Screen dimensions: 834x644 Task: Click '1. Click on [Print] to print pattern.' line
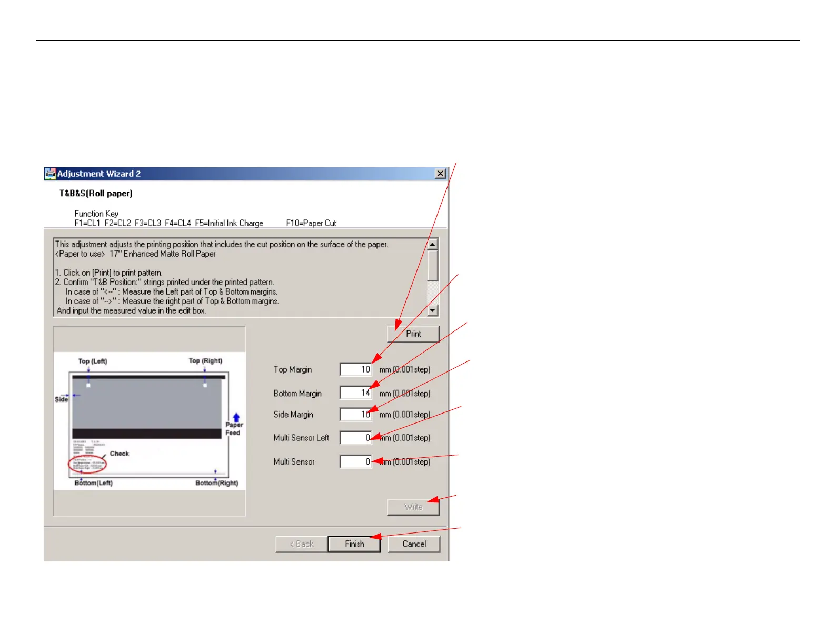coord(109,273)
